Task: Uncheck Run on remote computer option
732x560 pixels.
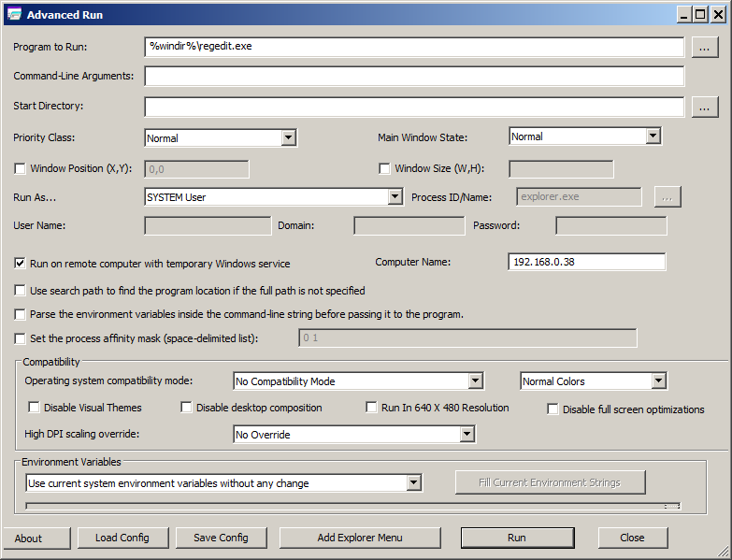Action: (x=20, y=264)
